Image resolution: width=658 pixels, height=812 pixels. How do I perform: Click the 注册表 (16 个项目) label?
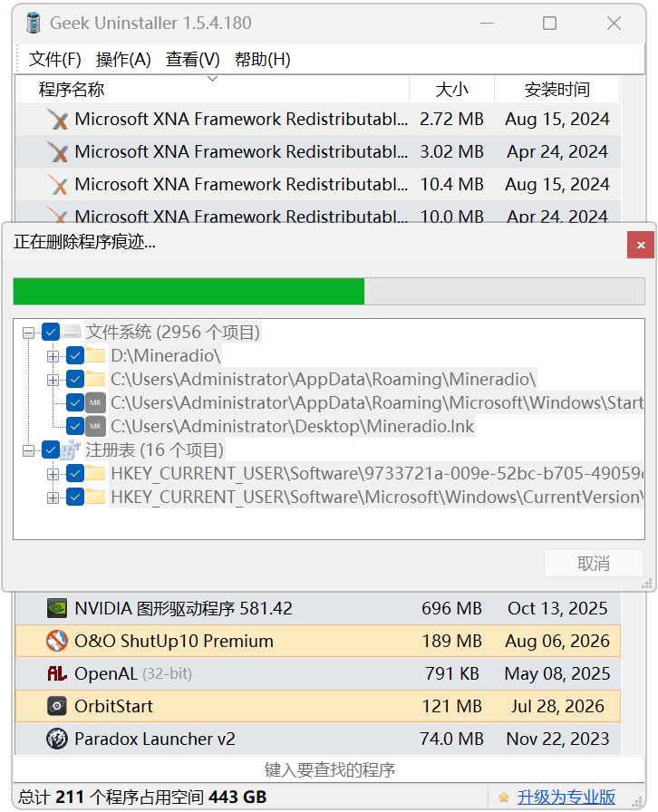click(154, 450)
